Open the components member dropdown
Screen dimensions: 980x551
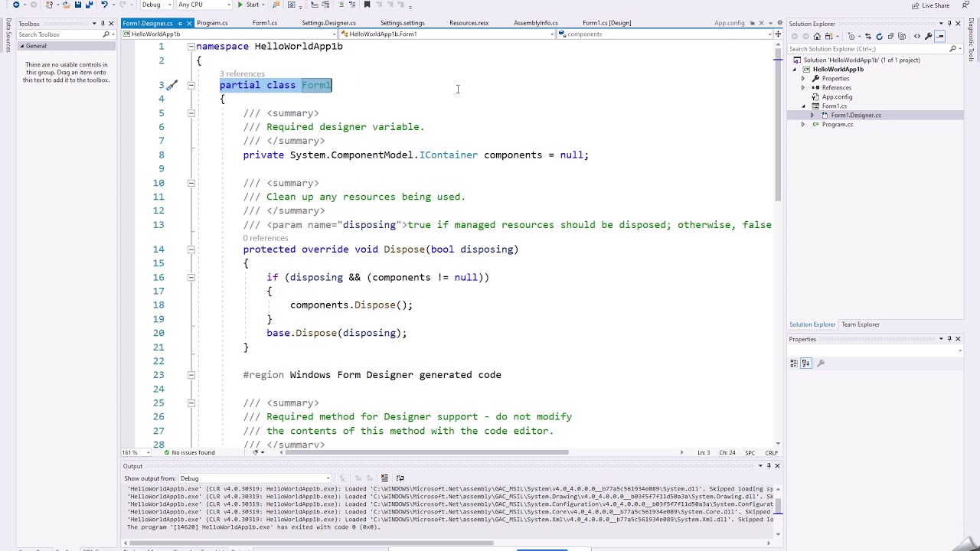click(x=665, y=34)
